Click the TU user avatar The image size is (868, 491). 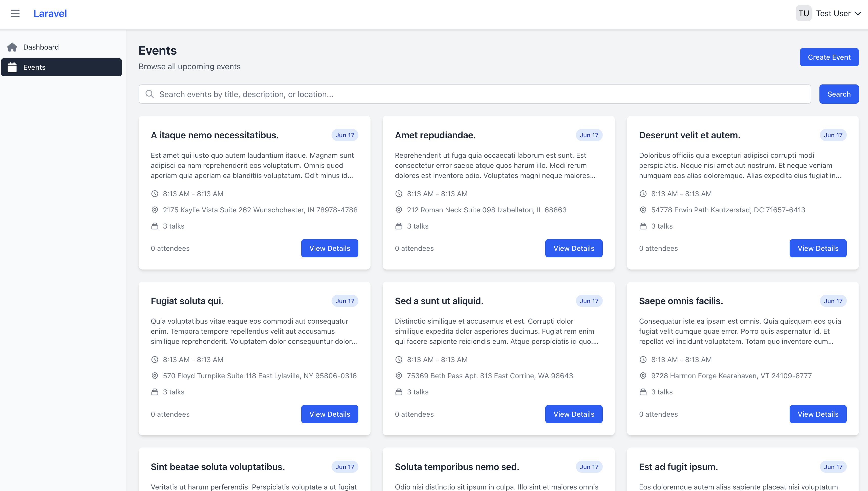[x=804, y=13]
